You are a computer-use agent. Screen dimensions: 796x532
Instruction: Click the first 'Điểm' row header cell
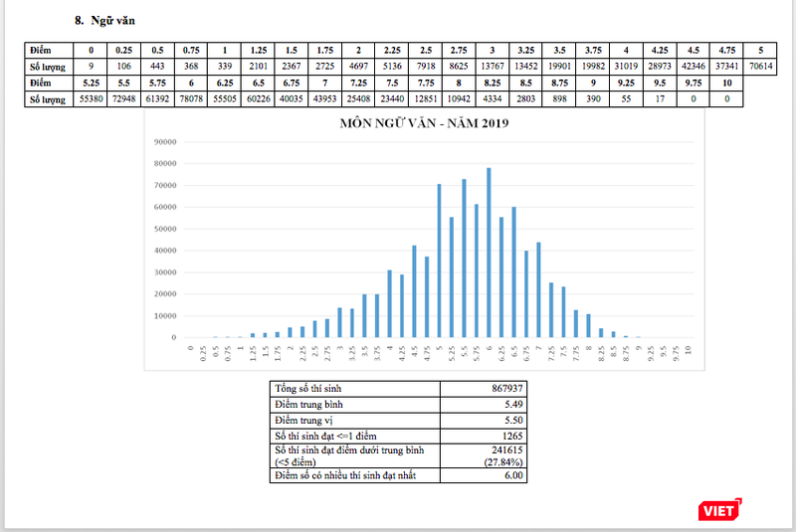pyautogui.click(x=47, y=49)
